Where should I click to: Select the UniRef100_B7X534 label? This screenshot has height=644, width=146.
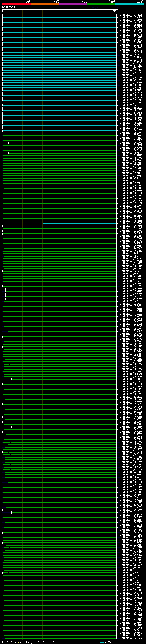click(131, 261)
